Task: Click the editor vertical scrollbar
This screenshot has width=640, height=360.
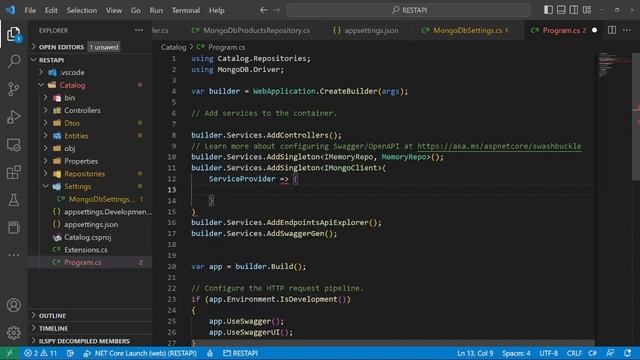Action: tap(636, 116)
